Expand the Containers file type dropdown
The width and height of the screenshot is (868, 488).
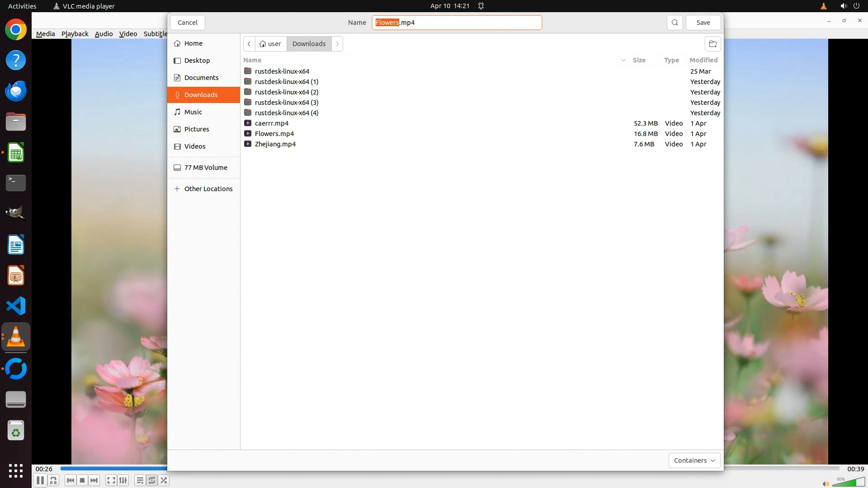(694, 460)
